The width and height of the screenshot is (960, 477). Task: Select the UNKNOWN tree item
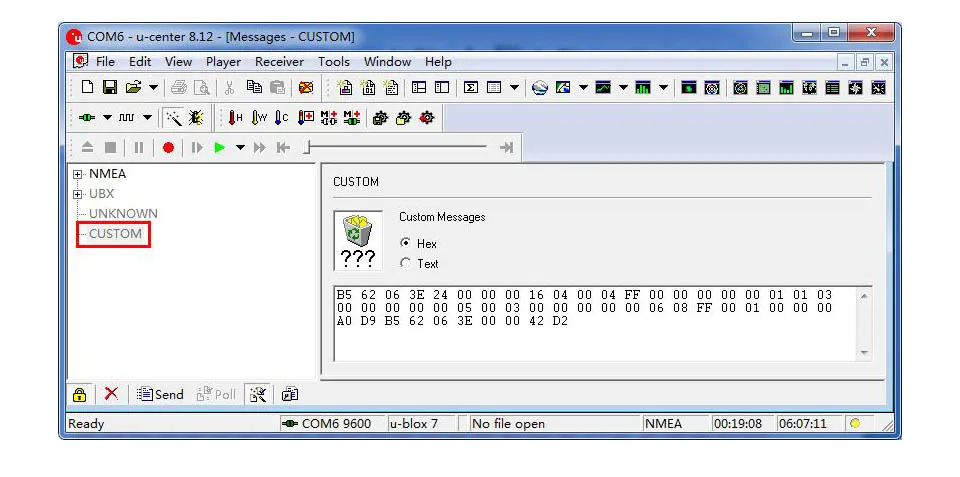click(123, 214)
